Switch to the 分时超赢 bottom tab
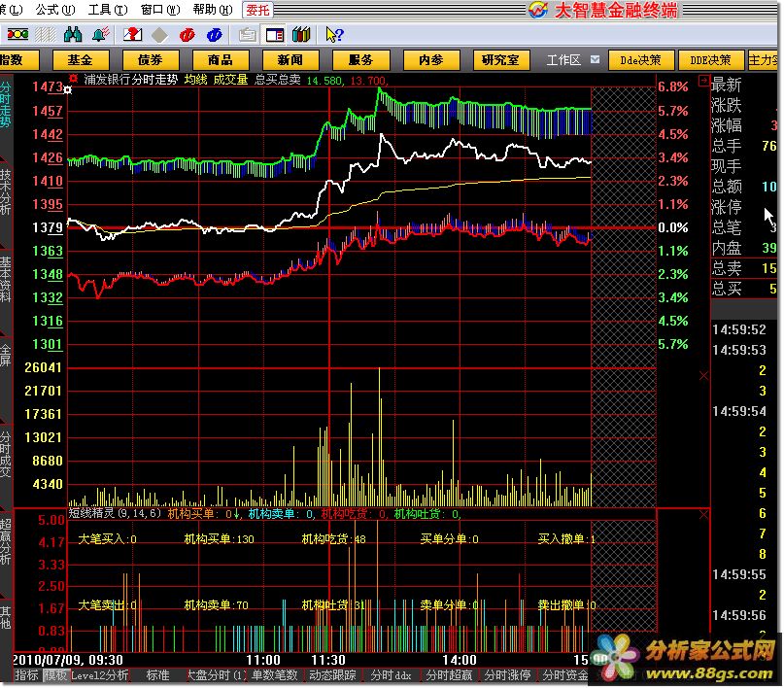Image resolution: width=784 pixels, height=688 pixels. [450, 675]
